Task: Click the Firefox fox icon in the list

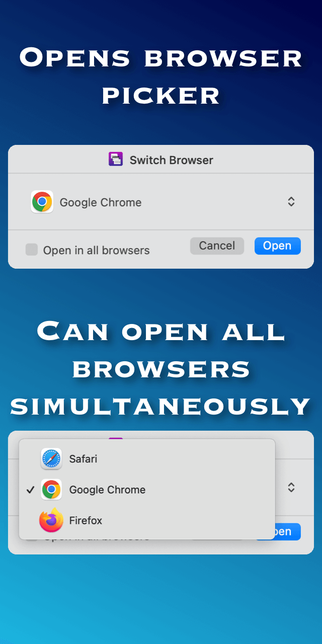Action: [51, 520]
